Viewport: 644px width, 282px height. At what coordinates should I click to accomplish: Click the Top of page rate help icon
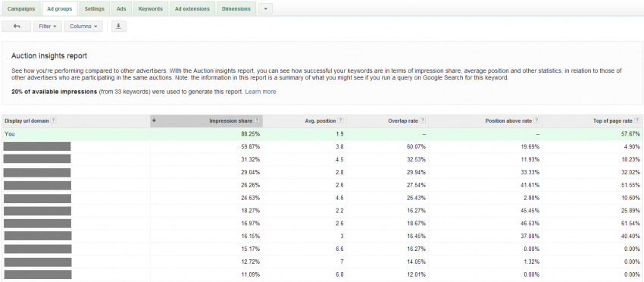[x=637, y=121]
